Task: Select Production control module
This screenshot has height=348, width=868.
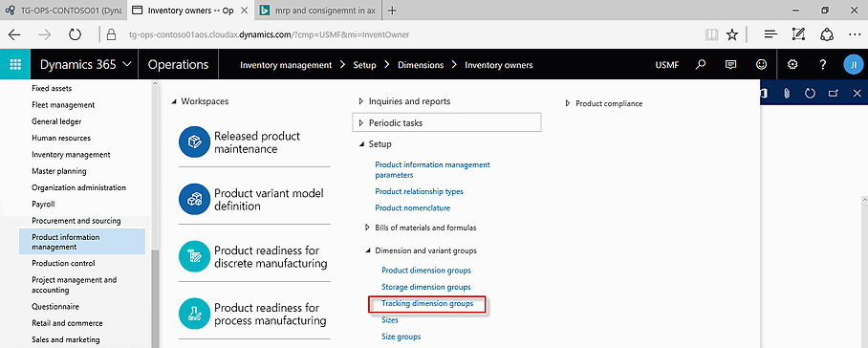Action: pyautogui.click(x=63, y=263)
